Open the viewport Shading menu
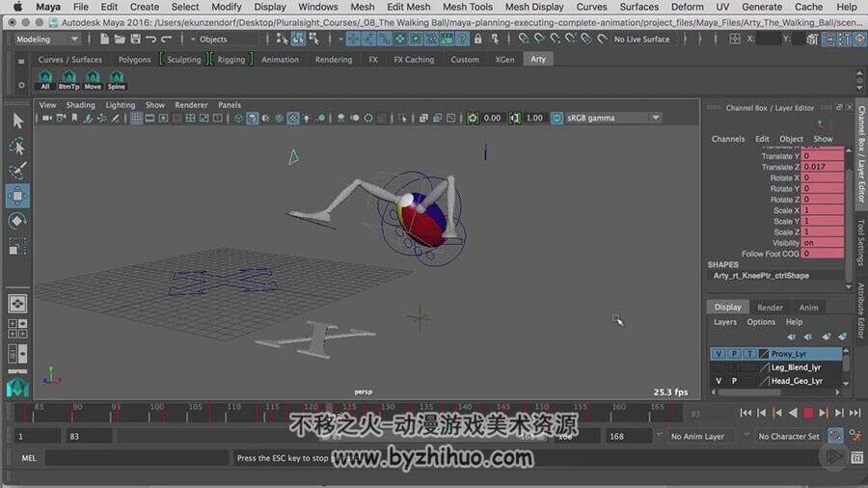Screen dimensions: 868x488 [80, 104]
